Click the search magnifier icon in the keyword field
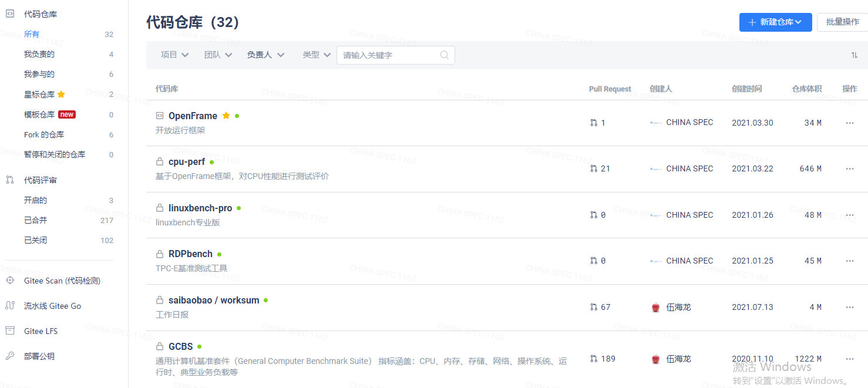This screenshot has width=868, height=388. [445, 55]
